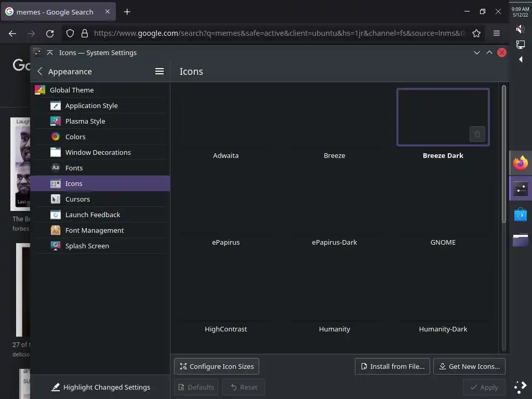Image resolution: width=532 pixels, height=399 pixels.
Task: Click the Font Management icon
Action: coord(55,230)
